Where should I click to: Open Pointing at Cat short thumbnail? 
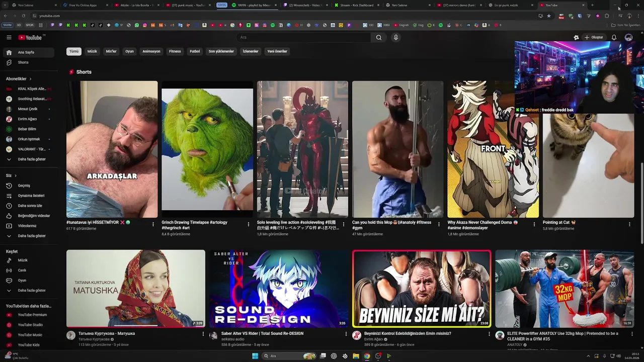point(588,165)
